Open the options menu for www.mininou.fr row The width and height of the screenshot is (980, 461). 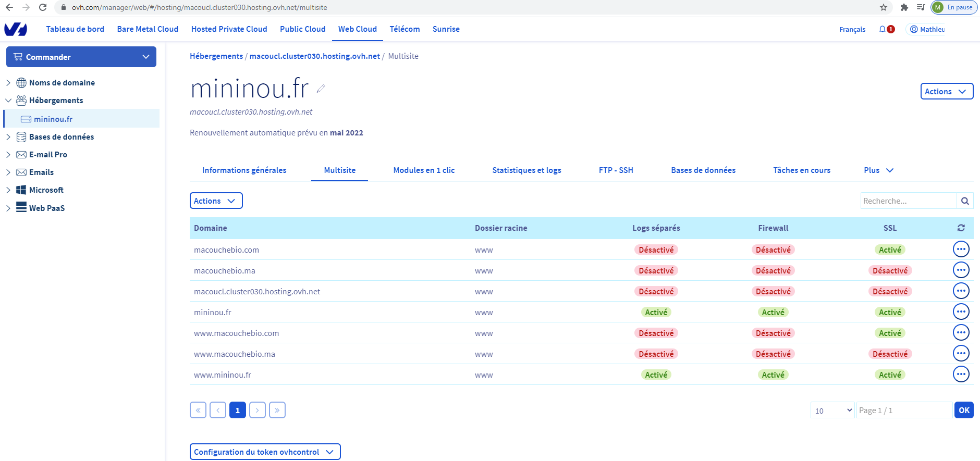[x=961, y=375]
